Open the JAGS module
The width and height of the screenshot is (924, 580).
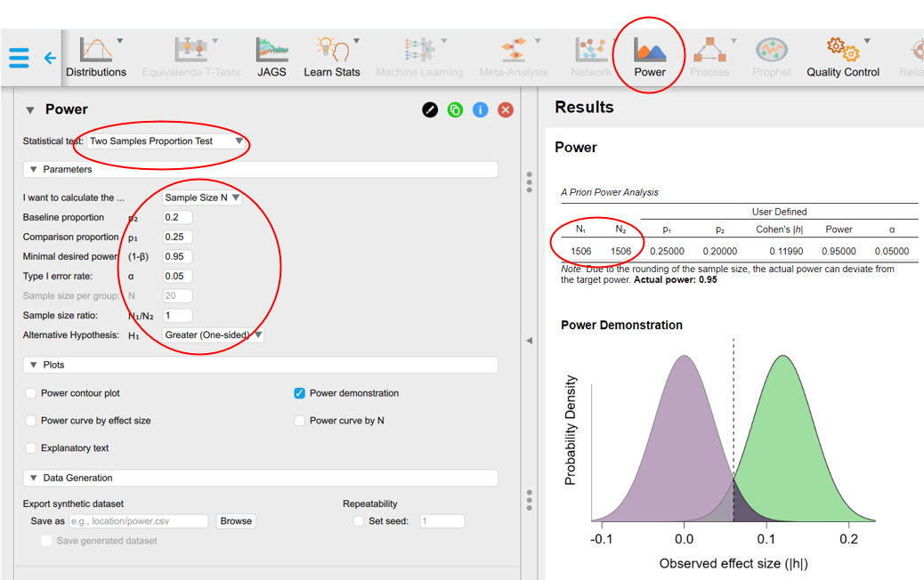click(272, 57)
